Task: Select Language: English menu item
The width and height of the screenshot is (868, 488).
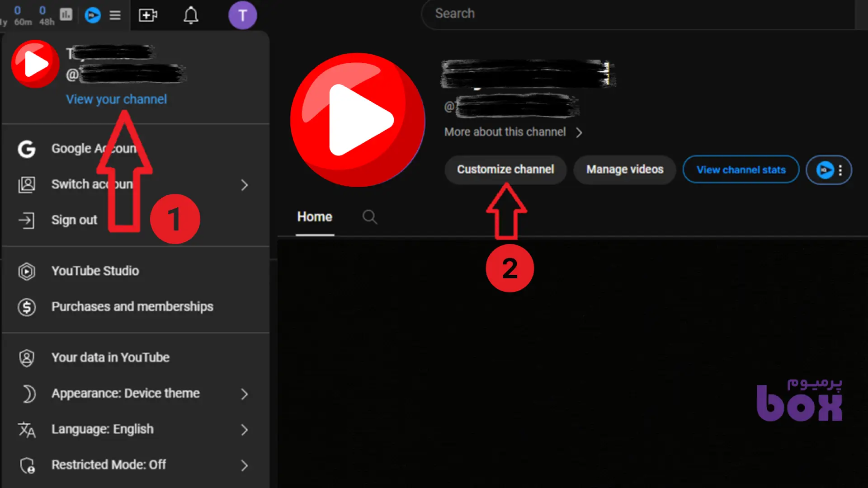Action: 136,429
